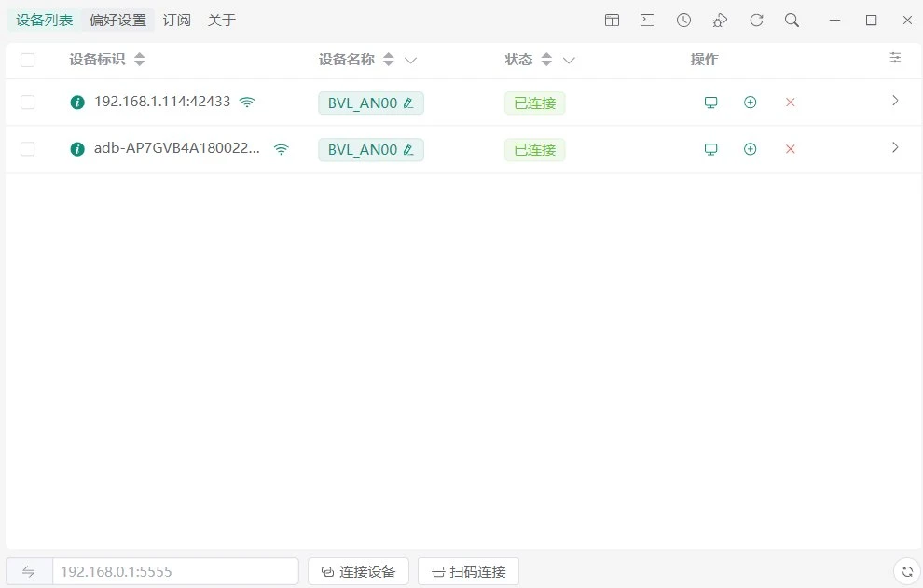The height and width of the screenshot is (588, 923).
Task: Click the layout panel icon in top toolbar
Action: tap(612, 21)
